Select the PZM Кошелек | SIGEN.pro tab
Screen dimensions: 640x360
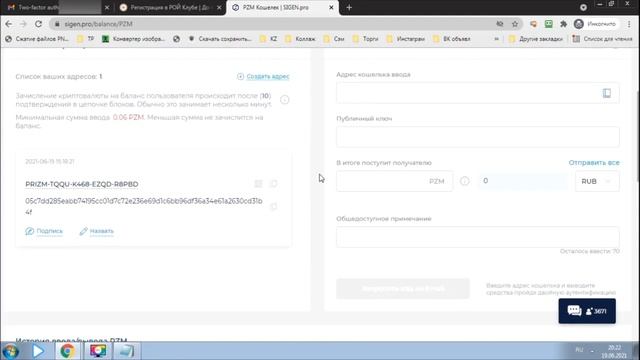282,7
